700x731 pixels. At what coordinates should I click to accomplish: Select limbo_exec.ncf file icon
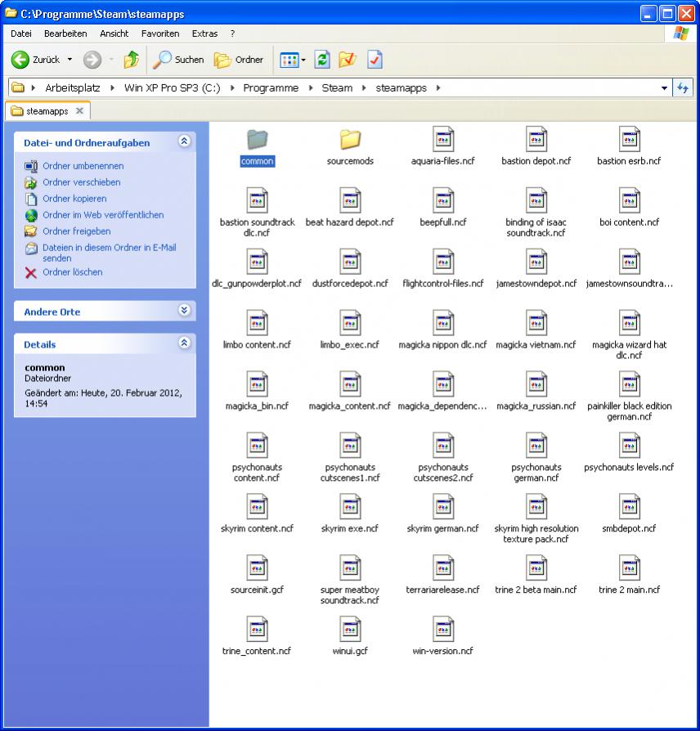pos(350,323)
